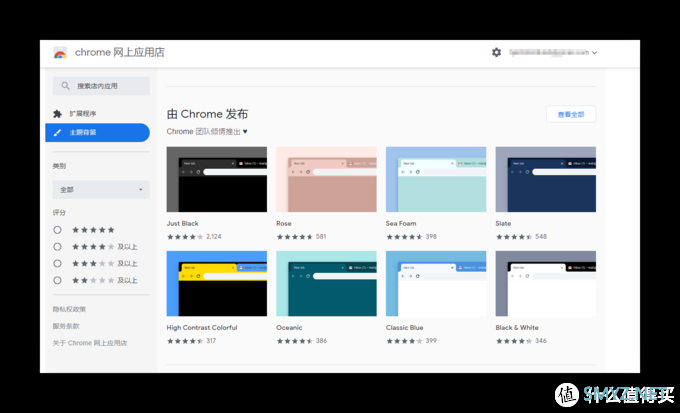Screen dimensions: 680x413
Task: Select the 扩展程序 puzzle-piece icon
Action: click(x=57, y=114)
